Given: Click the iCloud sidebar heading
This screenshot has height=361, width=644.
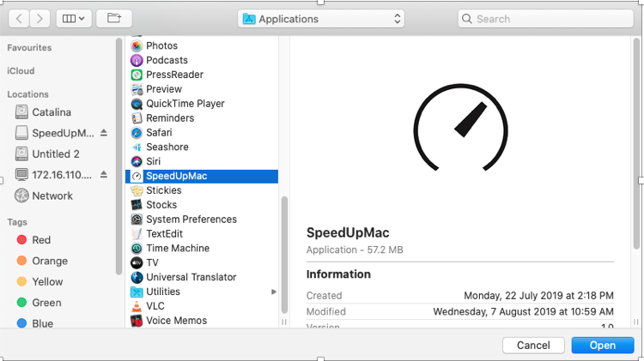Looking at the screenshot, I should [21, 71].
